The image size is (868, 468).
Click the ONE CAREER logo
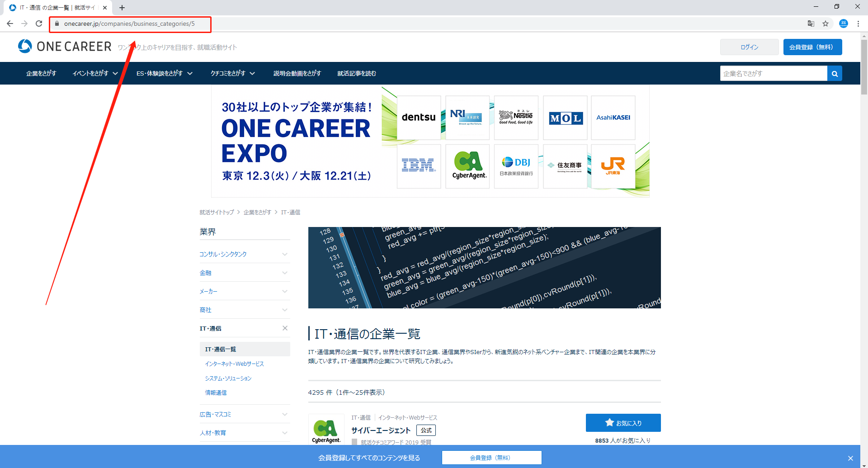point(65,46)
